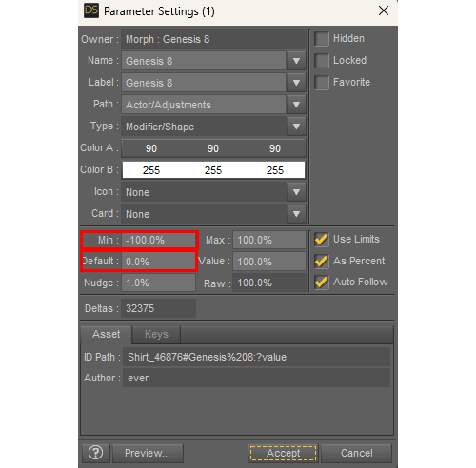476x468 pixels.
Task: Toggle the Locked checkbox
Action: tap(322, 61)
